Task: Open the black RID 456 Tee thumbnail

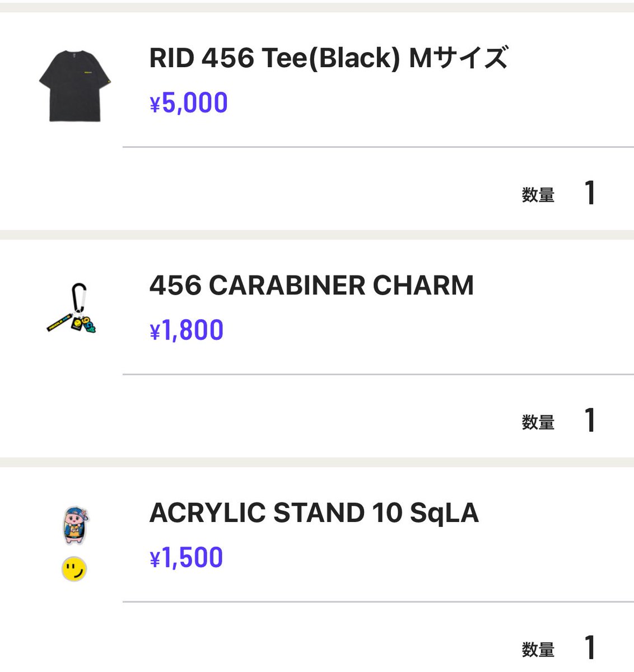Action: pos(74,86)
